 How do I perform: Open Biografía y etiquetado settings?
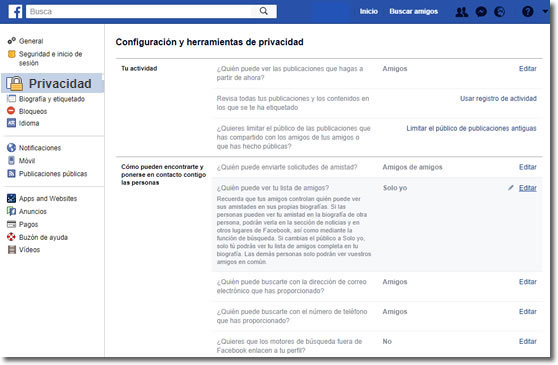pos(52,99)
